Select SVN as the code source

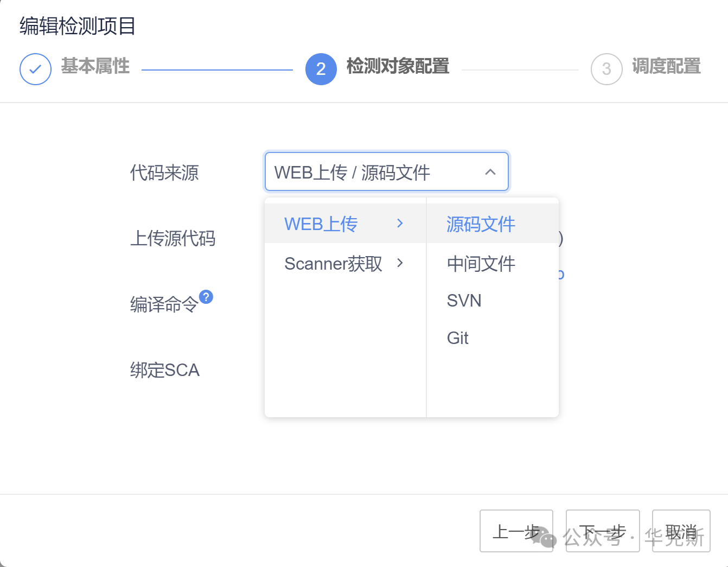[x=464, y=300]
